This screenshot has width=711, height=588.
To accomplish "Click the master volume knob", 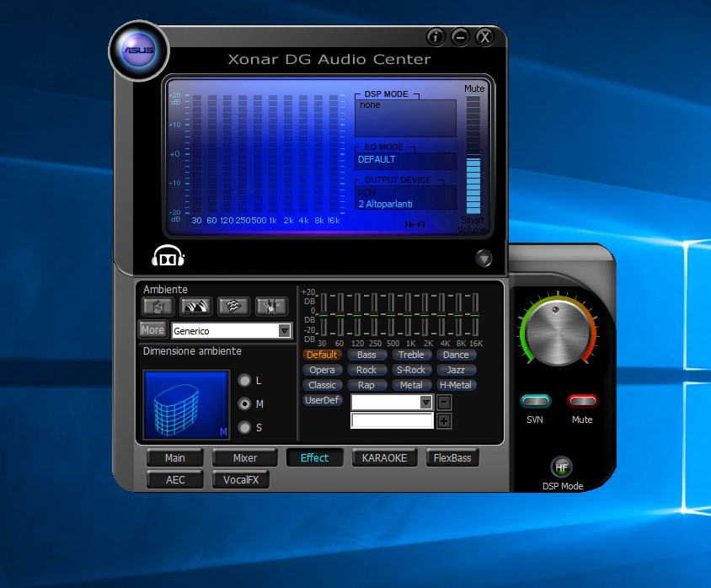I will pos(558,332).
